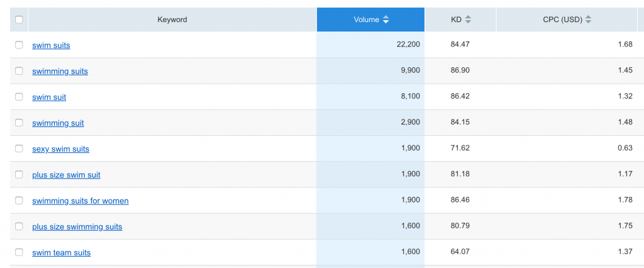
Task: Sort by the CPC (USD) header label
Action: coord(562,20)
